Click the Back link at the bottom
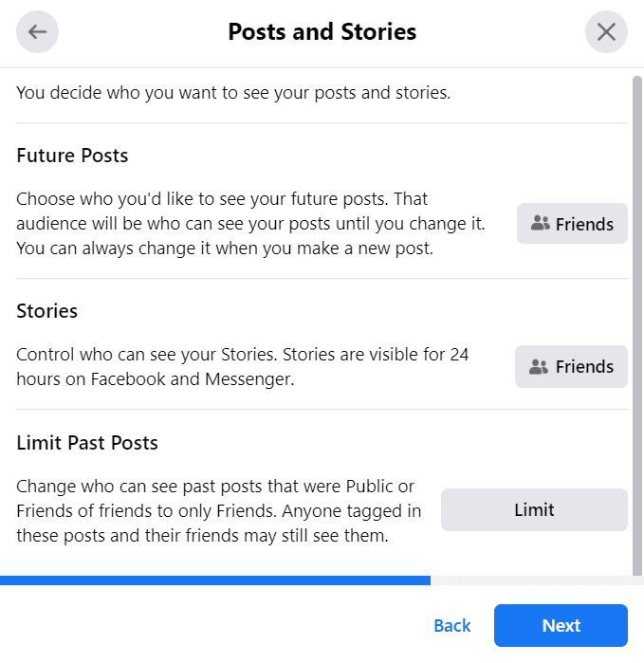 (452, 625)
